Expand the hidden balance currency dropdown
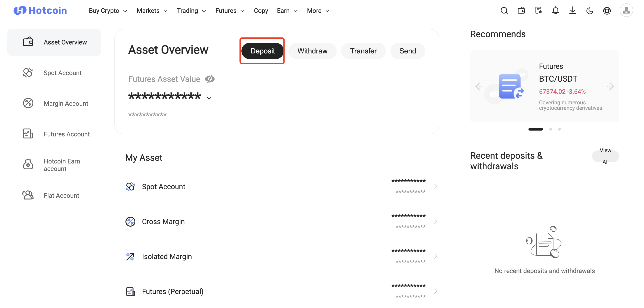Image resolution: width=644 pixels, height=308 pixels. (209, 98)
